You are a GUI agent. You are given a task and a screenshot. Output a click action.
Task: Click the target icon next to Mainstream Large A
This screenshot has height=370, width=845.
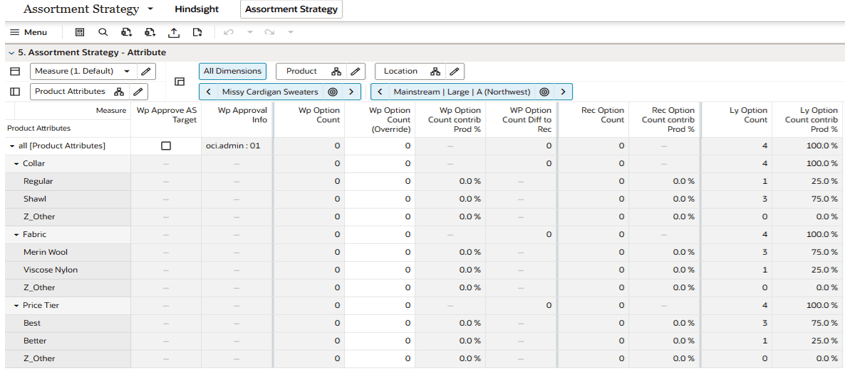(x=544, y=92)
